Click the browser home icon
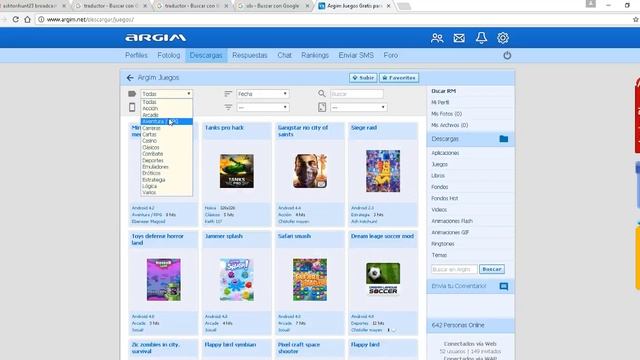The image size is (640, 360). [27, 19]
